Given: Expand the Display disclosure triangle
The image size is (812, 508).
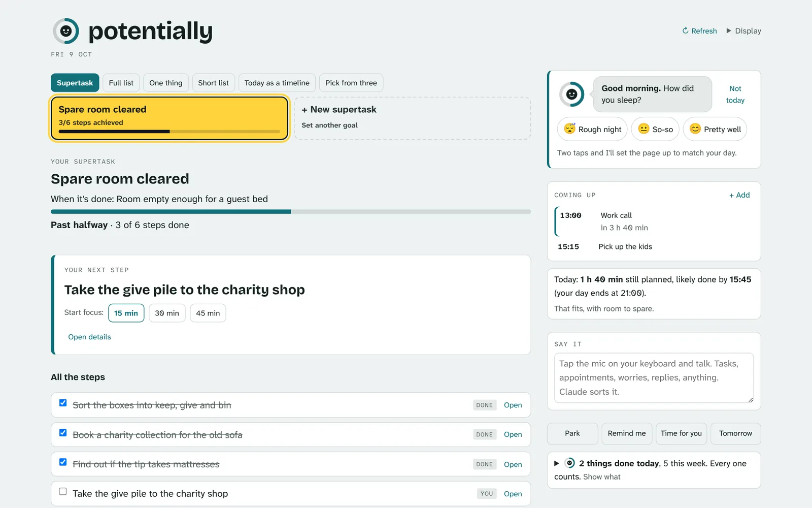Looking at the screenshot, I should 729,30.
